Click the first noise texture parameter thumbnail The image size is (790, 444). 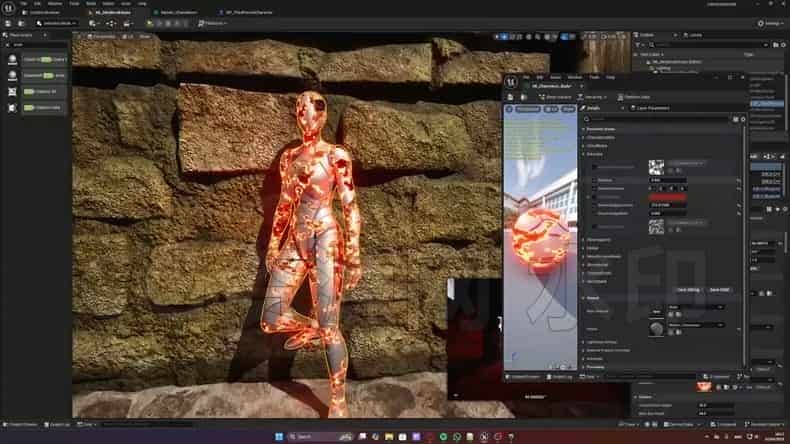point(656,167)
